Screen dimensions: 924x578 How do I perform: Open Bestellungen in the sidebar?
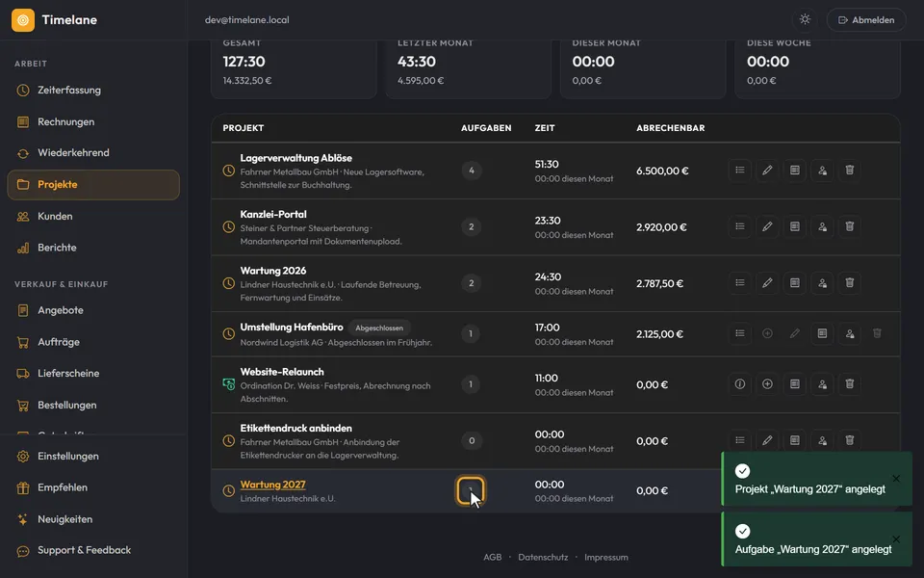(93, 406)
